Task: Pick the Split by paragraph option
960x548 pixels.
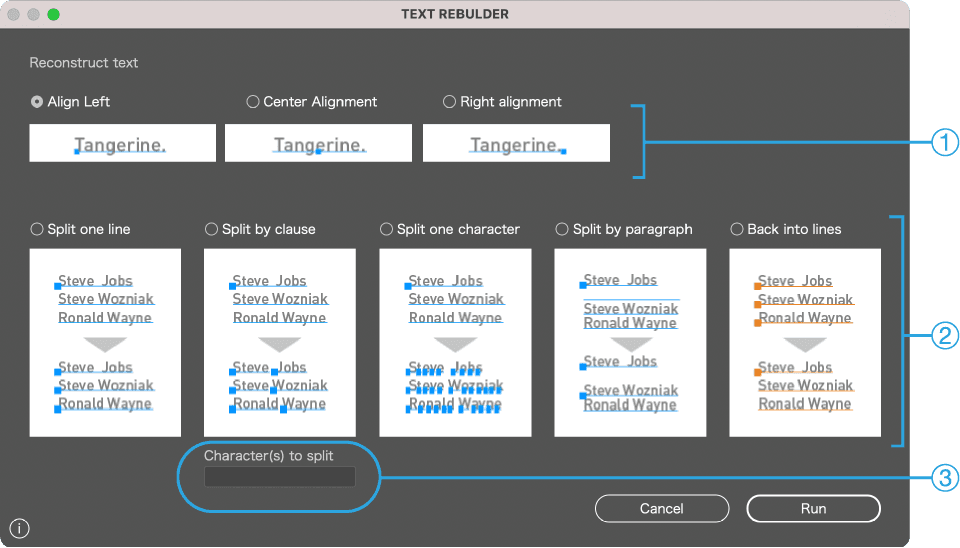Action: pos(562,229)
